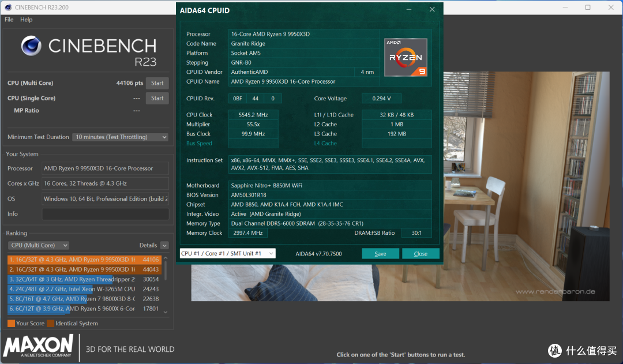Click the L4 Cache label in AIDA64

tap(325, 144)
